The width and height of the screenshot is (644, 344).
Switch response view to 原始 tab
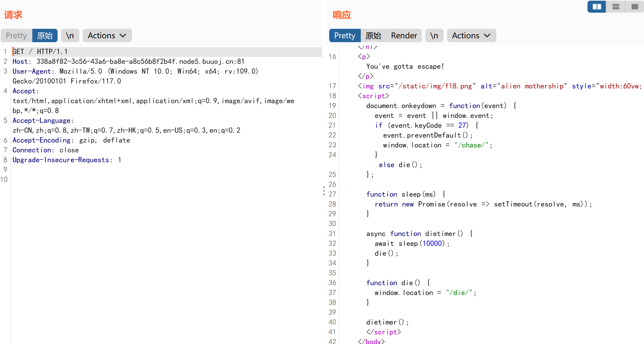pos(373,35)
